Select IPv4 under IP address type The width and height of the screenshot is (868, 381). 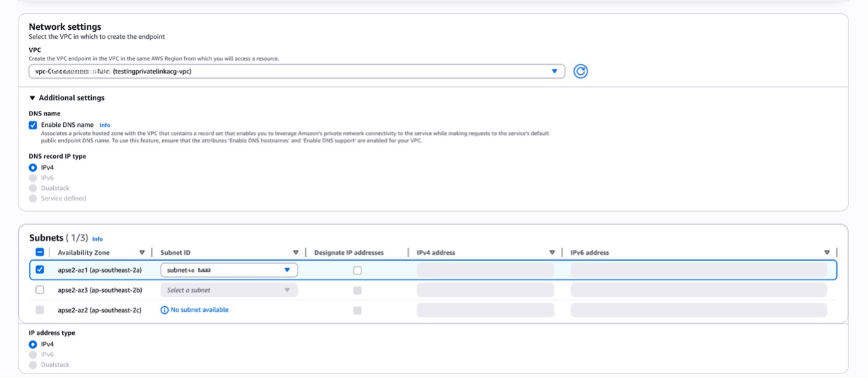tap(33, 344)
